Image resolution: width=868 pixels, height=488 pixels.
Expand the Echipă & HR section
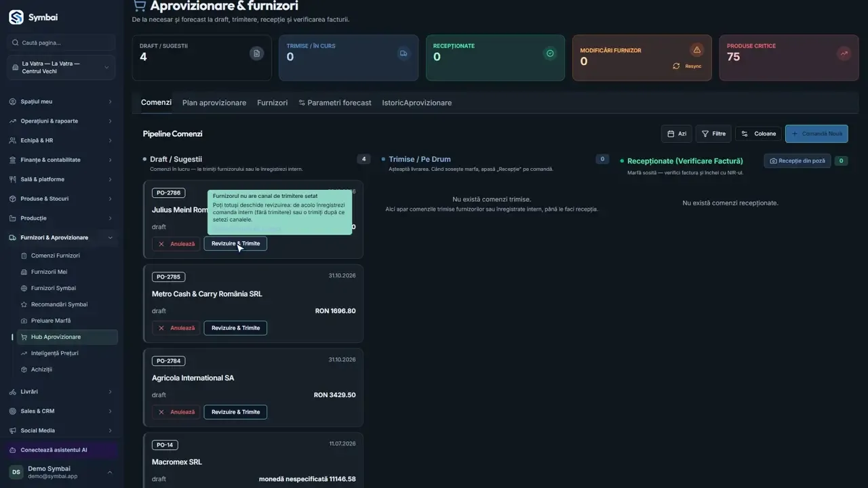click(62, 140)
